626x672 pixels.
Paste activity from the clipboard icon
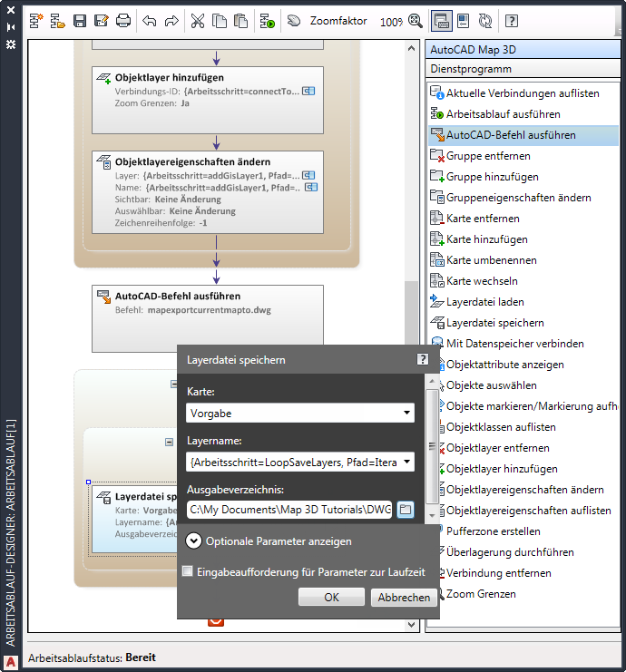coord(241,21)
